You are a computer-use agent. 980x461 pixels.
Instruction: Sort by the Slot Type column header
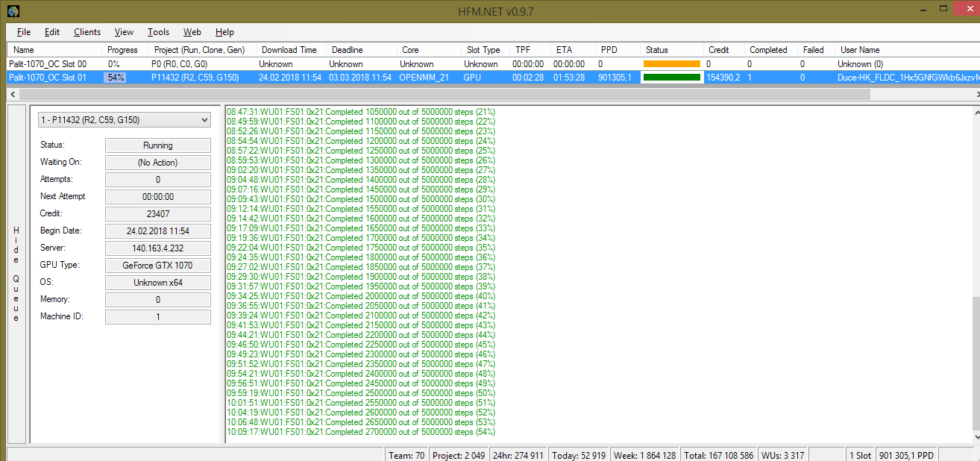[x=486, y=50]
